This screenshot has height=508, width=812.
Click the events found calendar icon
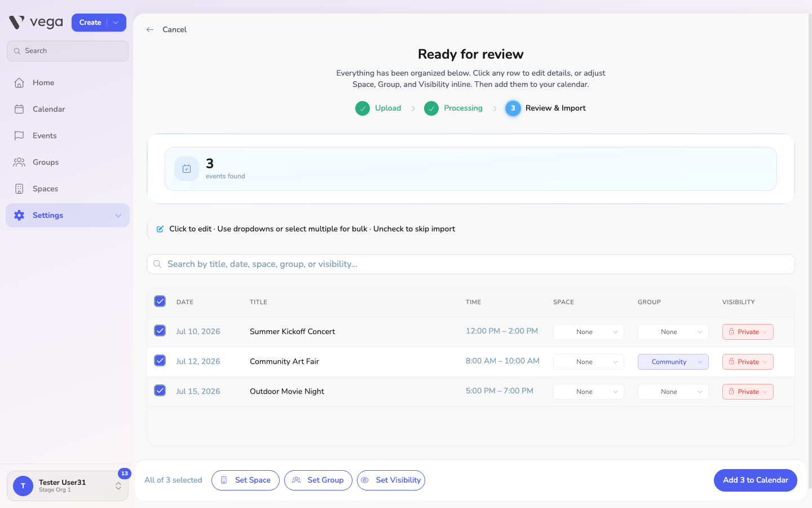tap(187, 169)
